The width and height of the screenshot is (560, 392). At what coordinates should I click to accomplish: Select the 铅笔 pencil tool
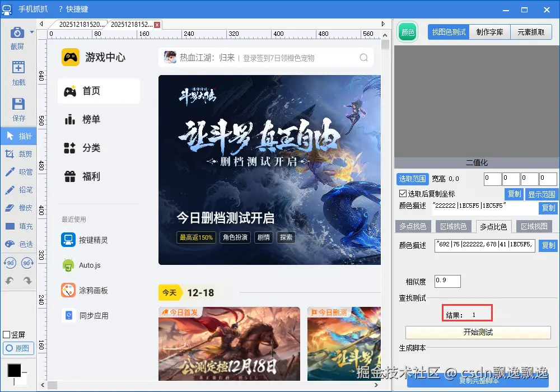tap(18, 190)
